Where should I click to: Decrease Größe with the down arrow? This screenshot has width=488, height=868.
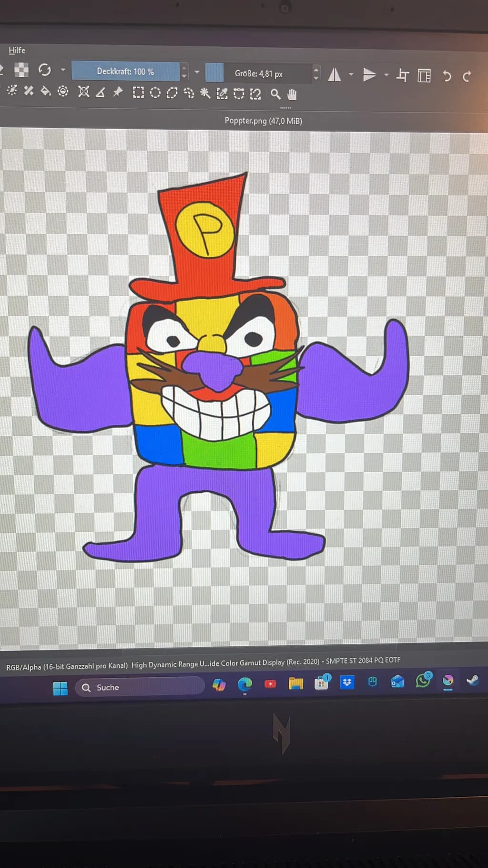pos(316,78)
